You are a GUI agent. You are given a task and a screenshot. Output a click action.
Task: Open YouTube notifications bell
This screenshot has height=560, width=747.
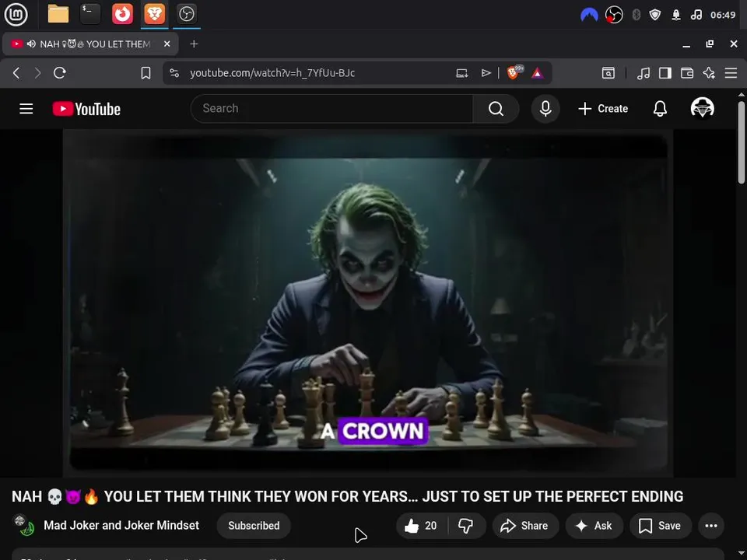(660, 109)
